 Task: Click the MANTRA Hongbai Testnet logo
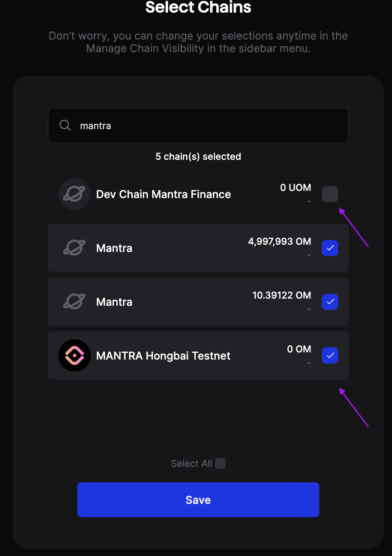pyautogui.click(x=74, y=355)
